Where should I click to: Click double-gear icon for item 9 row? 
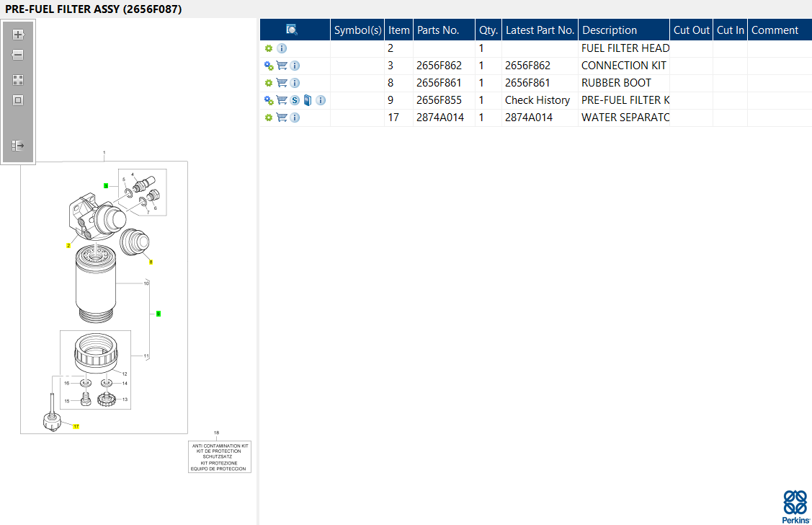click(269, 100)
